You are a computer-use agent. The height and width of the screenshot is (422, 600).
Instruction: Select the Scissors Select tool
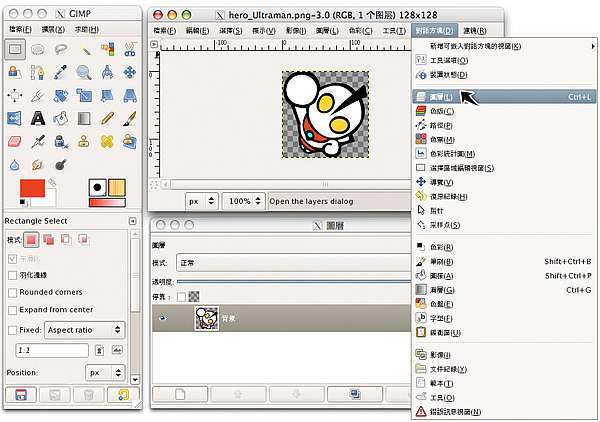coord(130,49)
